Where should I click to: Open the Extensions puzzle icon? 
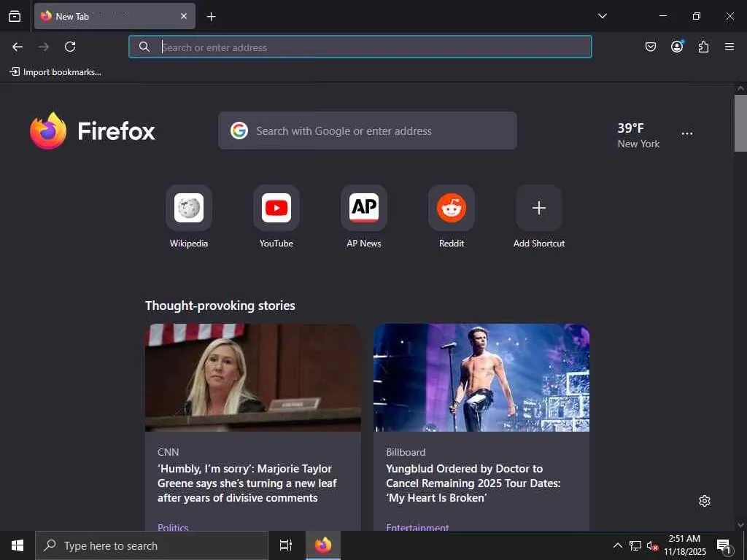(703, 47)
